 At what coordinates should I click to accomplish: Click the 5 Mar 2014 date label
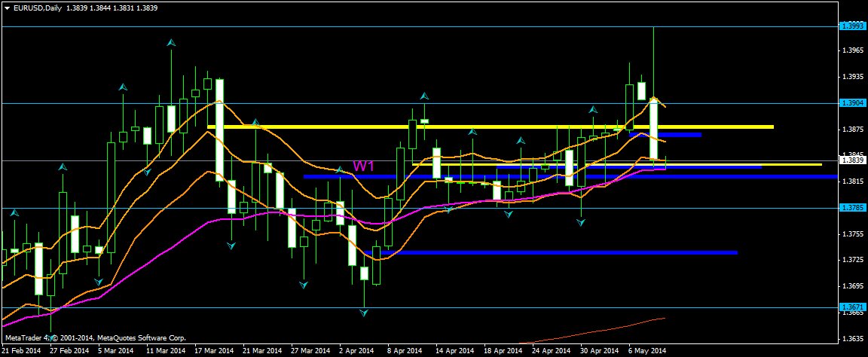116,351
